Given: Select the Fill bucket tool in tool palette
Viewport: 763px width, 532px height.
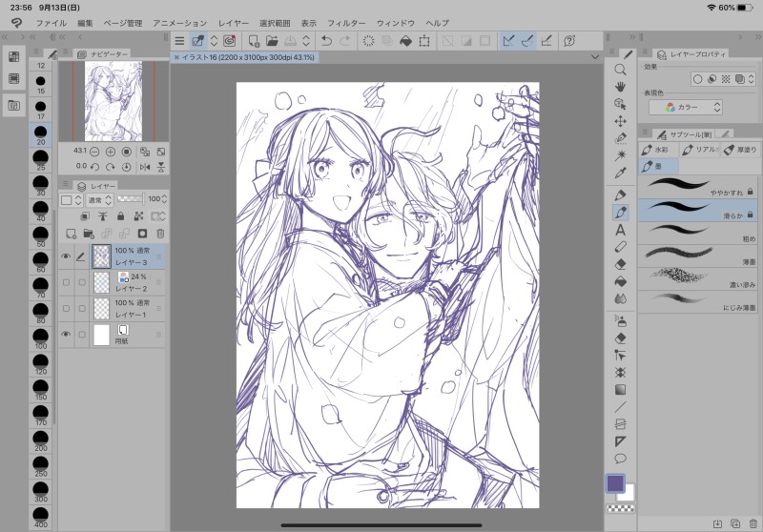Looking at the screenshot, I should click(x=620, y=281).
